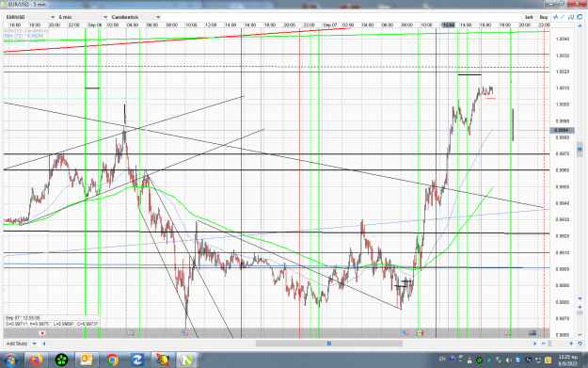
Task: Click the current price label 0.9984
Action: pos(562,130)
